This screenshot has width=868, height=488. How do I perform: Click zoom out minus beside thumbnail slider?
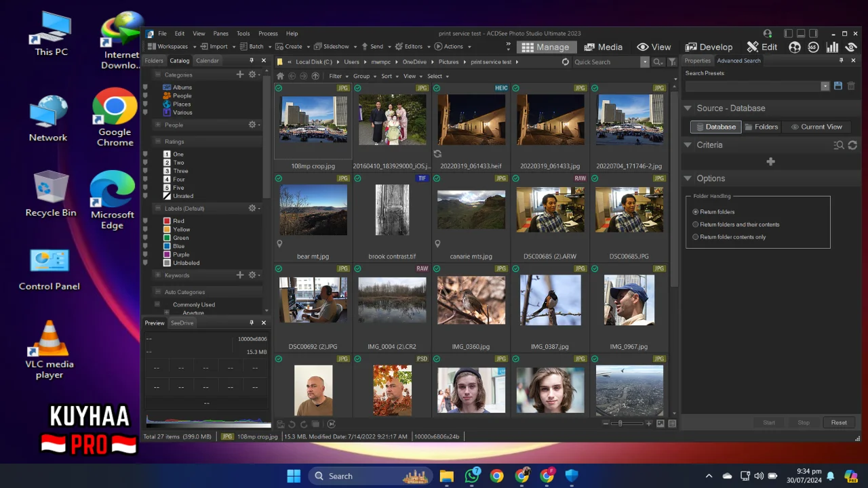(606, 424)
